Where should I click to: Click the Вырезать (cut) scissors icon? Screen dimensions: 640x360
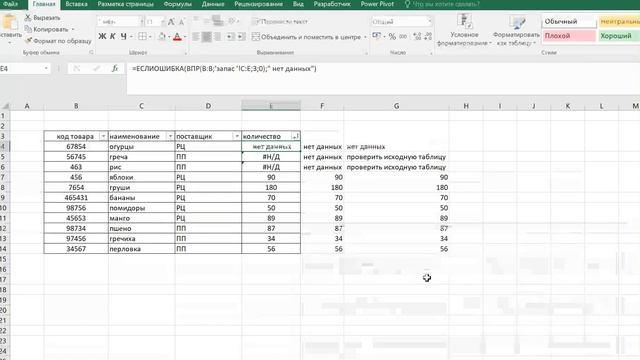coord(28,18)
